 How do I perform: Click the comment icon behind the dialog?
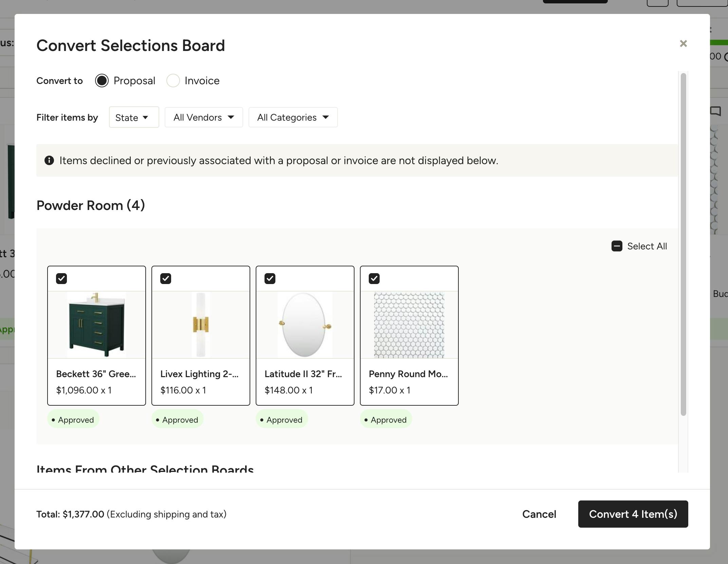pyautogui.click(x=715, y=111)
